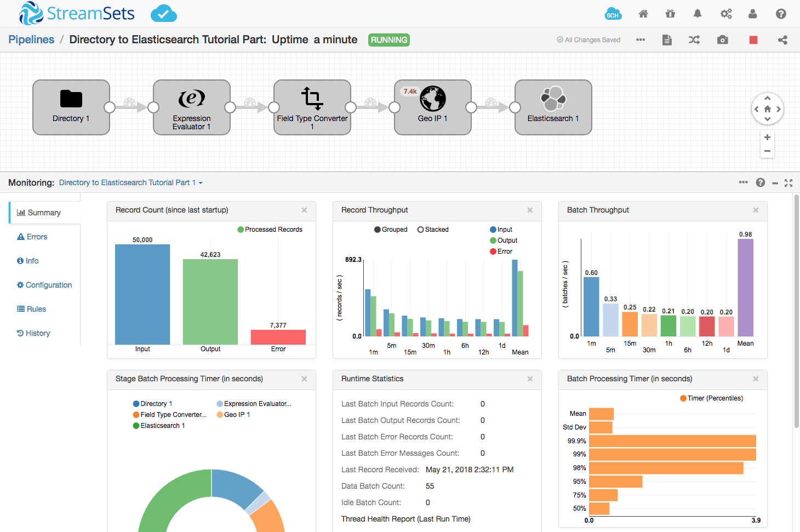Click the shuffle auto-arrange icon
The width and height of the screenshot is (800, 532).
[694, 40]
